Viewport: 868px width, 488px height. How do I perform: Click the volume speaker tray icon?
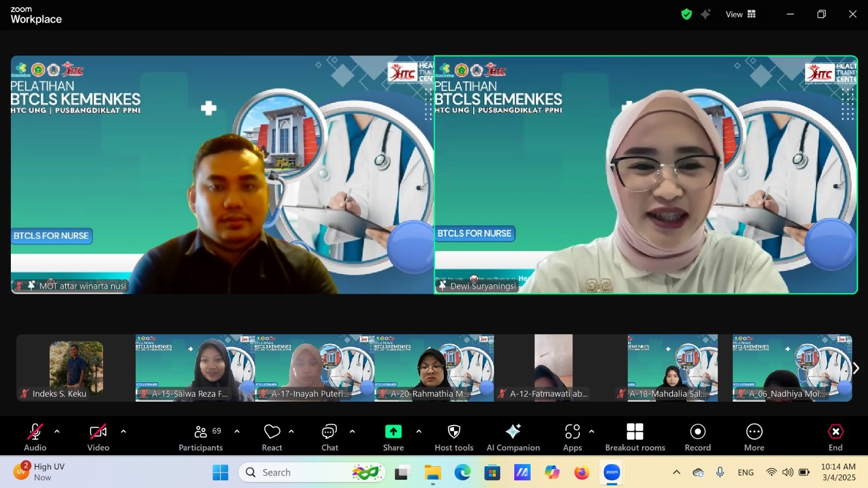pyautogui.click(x=788, y=472)
